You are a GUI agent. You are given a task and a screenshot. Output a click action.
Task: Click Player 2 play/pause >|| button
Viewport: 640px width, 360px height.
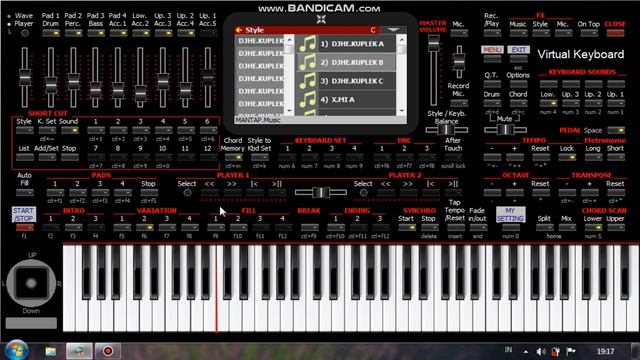[453, 192]
